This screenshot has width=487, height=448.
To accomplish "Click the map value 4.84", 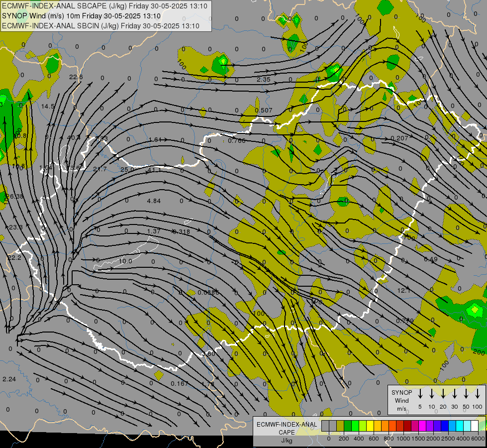I will pos(154,201).
